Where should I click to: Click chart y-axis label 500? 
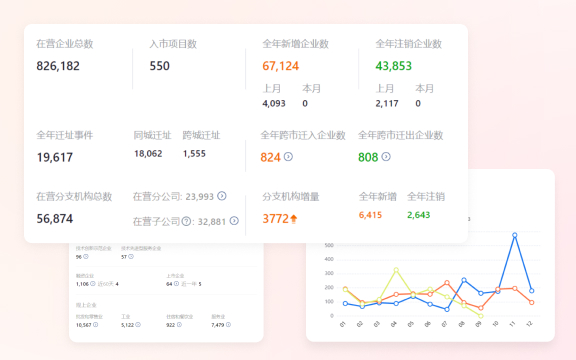tap(329, 245)
